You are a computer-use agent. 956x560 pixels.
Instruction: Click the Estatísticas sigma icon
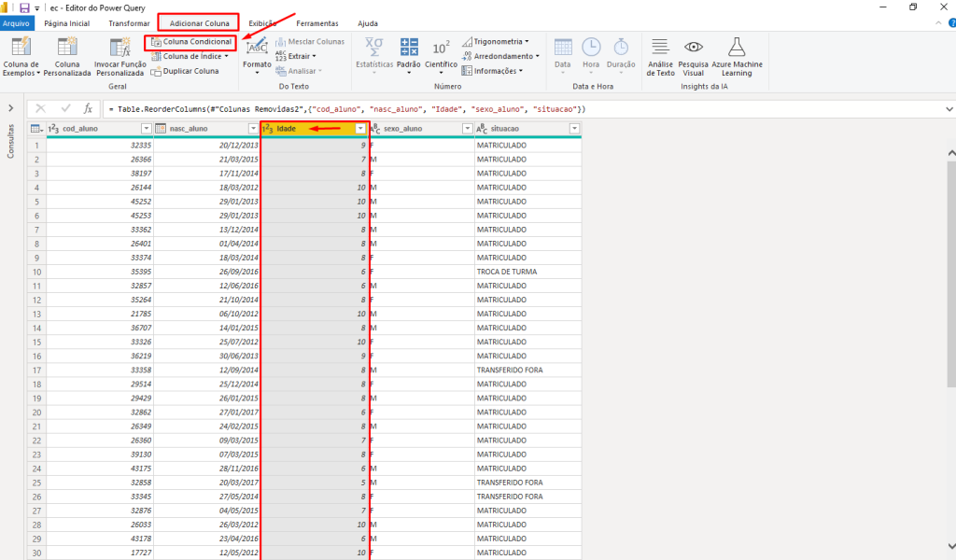pos(373,47)
